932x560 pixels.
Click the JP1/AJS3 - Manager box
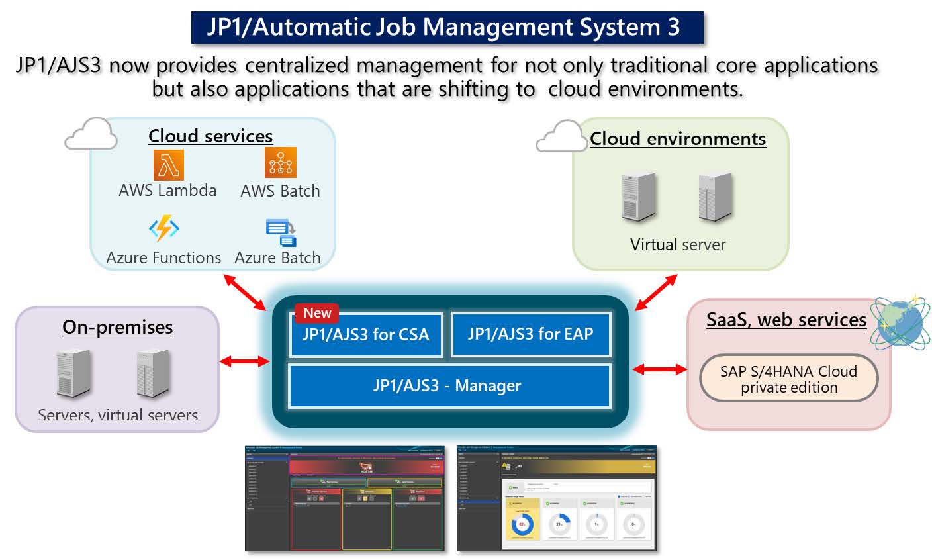tap(449, 385)
